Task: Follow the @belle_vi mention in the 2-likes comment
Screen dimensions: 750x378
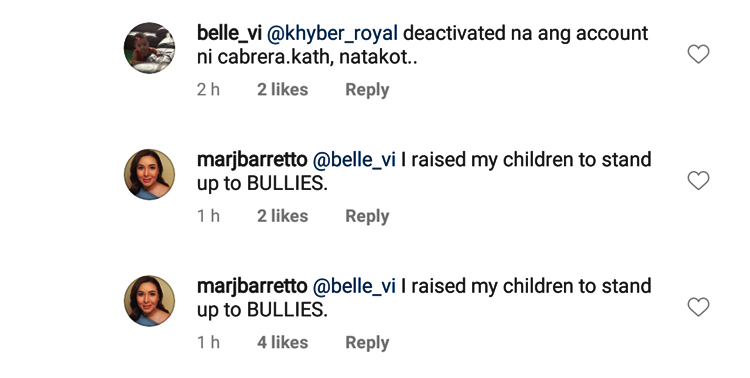Action: click(x=354, y=160)
